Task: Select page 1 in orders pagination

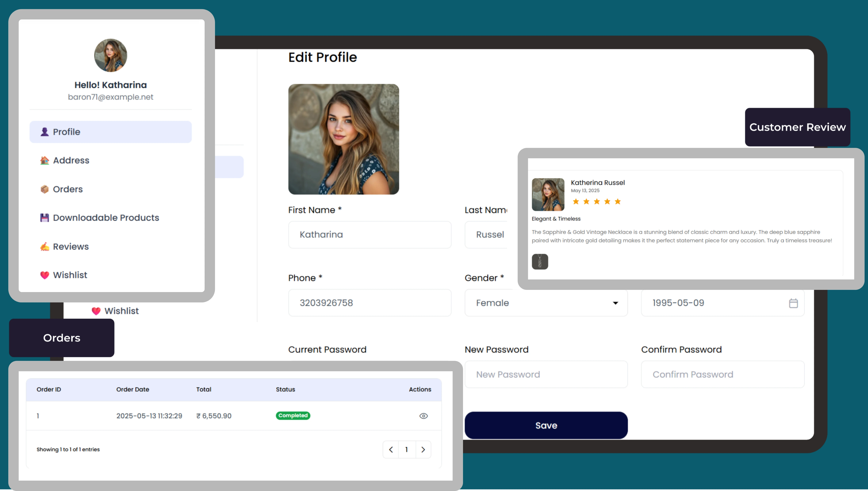Action: pyautogui.click(x=407, y=450)
